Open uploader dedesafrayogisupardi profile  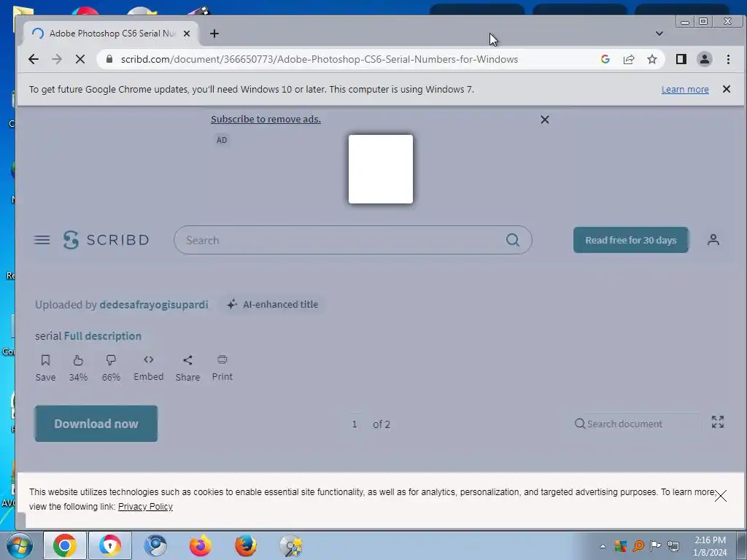pos(153,305)
